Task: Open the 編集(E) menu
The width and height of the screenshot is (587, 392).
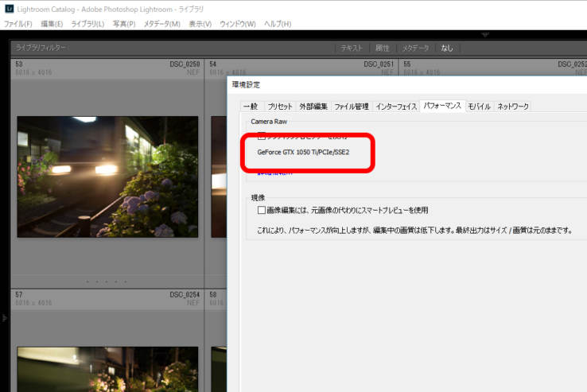Action: (x=52, y=24)
